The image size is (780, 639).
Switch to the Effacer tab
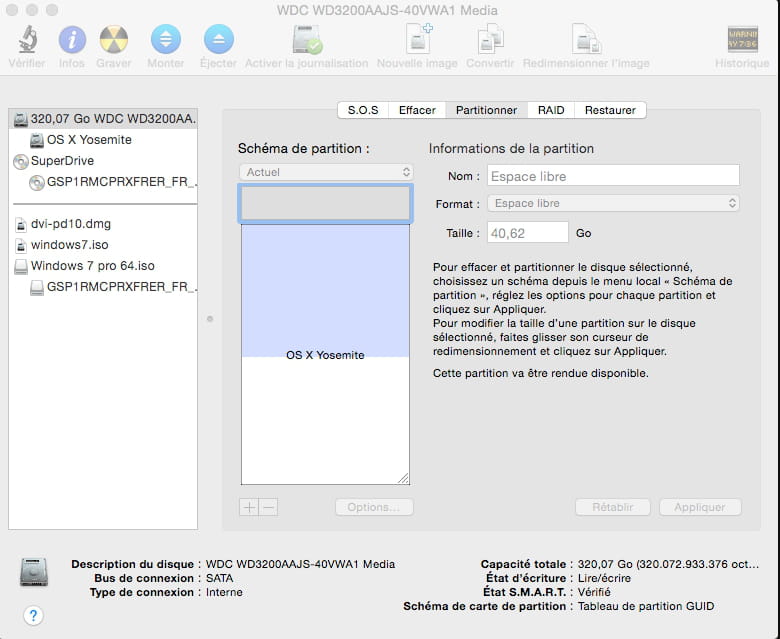417,110
